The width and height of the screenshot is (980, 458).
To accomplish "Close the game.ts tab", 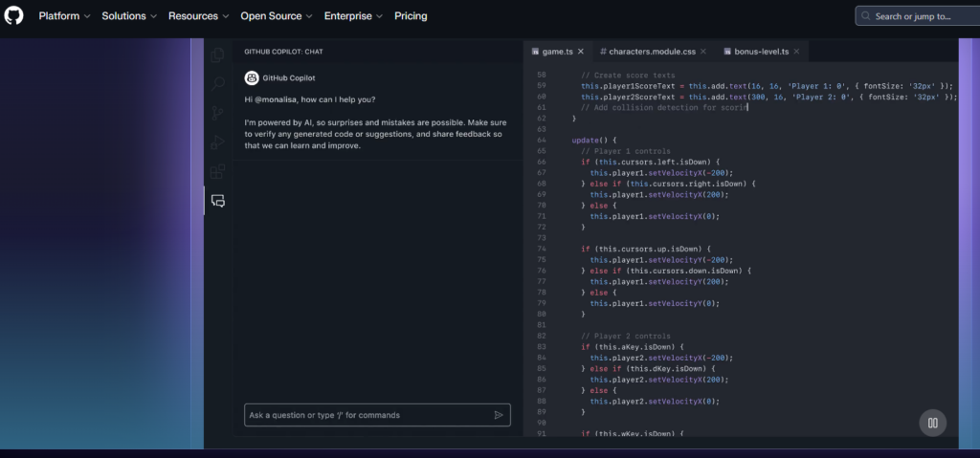I will tap(581, 52).
